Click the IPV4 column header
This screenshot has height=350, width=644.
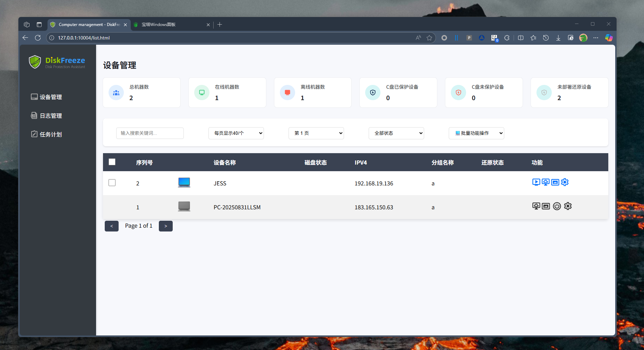coord(361,162)
